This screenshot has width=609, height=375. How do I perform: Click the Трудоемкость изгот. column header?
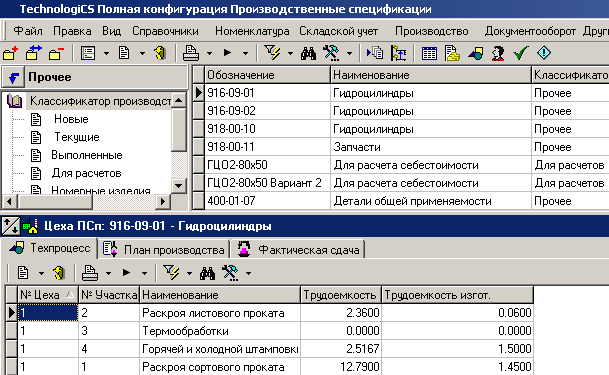point(457,295)
